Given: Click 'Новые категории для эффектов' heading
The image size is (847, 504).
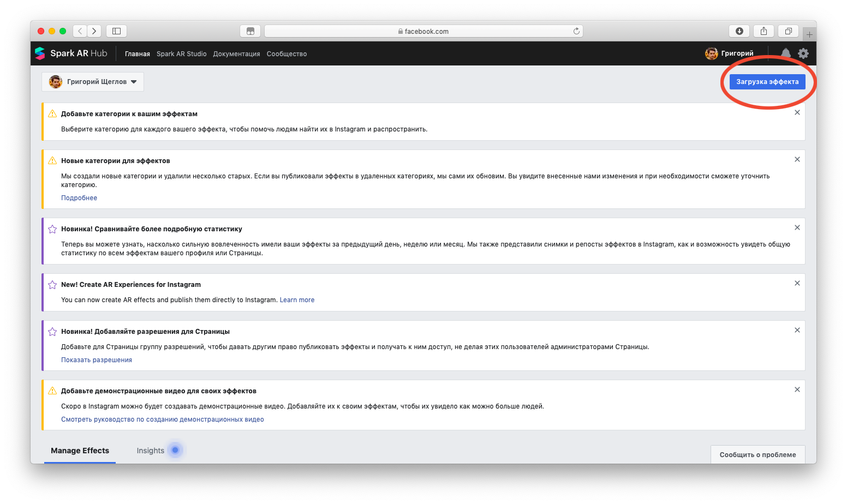Looking at the screenshot, I should click(x=116, y=161).
